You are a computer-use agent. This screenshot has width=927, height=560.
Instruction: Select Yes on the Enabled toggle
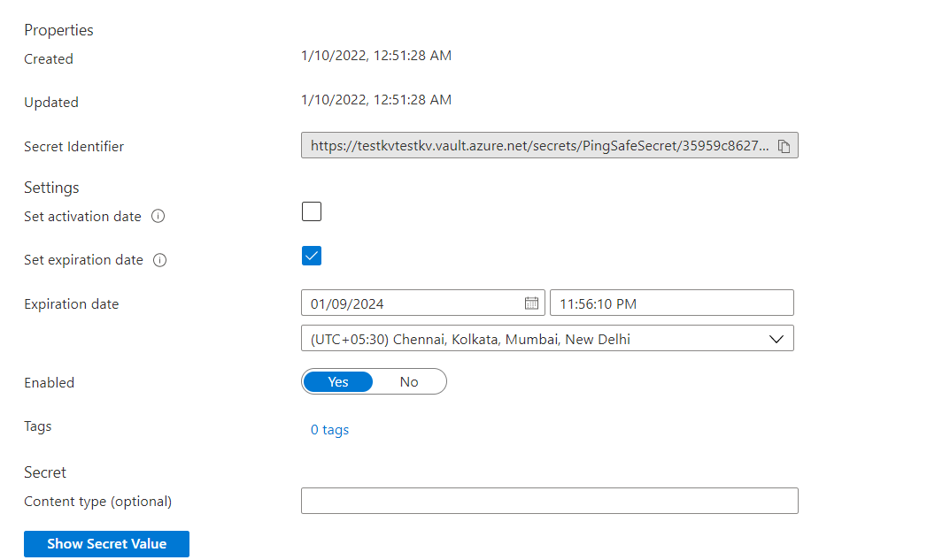coord(338,382)
